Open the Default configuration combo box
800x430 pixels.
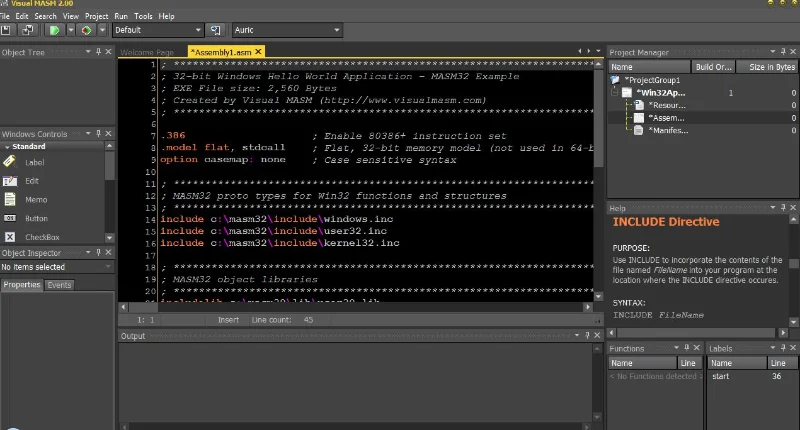coord(158,30)
